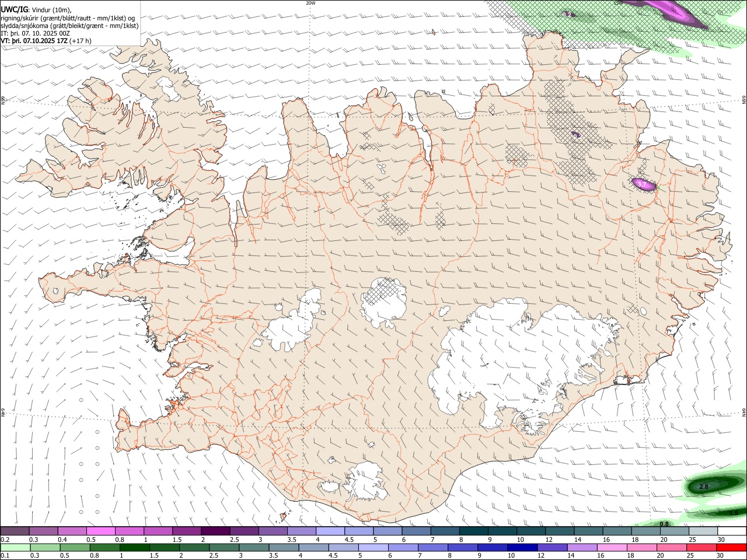
Task: Click the pale grey 25 to 30 snow swatch
Action: click(x=703, y=531)
